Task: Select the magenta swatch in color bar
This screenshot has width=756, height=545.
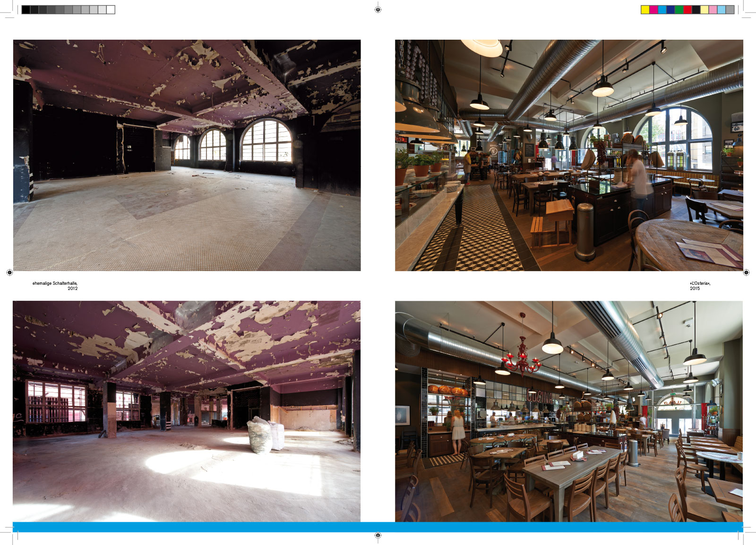Action: pos(653,9)
